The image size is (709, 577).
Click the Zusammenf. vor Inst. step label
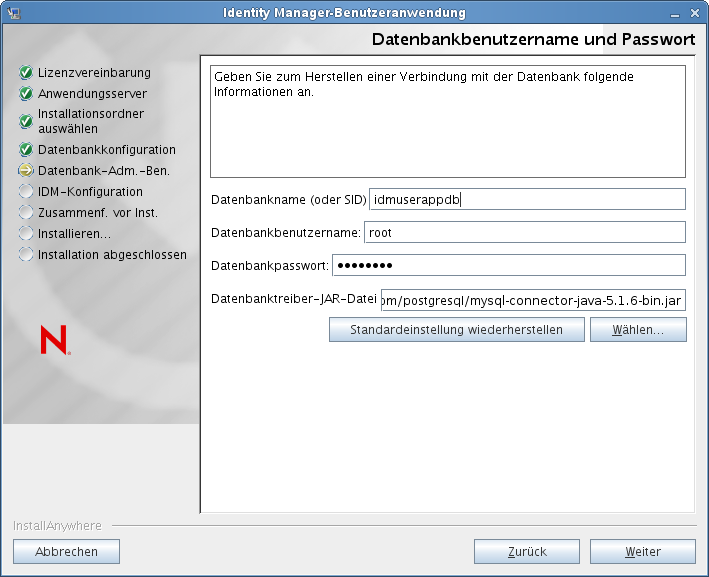[98, 213]
